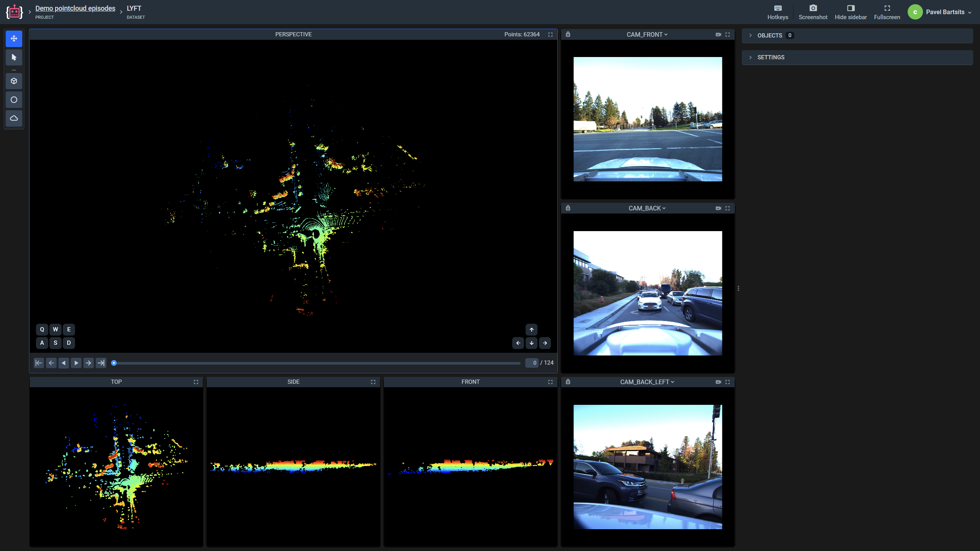Lock the CAM_FRONT camera panel
This screenshot has width=980, height=551.
[568, 34]
